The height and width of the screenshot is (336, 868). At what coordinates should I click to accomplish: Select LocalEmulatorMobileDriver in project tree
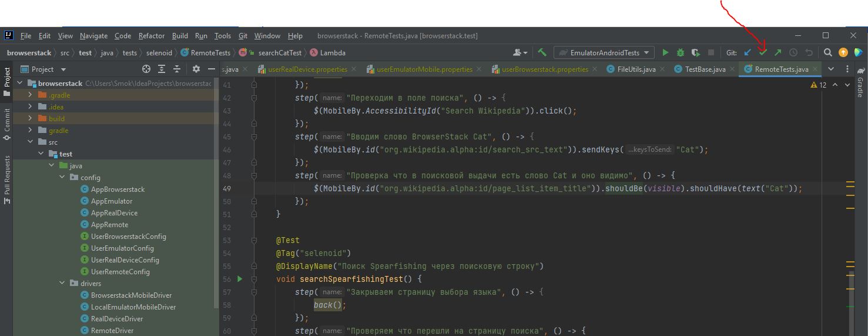click(133, 307)
